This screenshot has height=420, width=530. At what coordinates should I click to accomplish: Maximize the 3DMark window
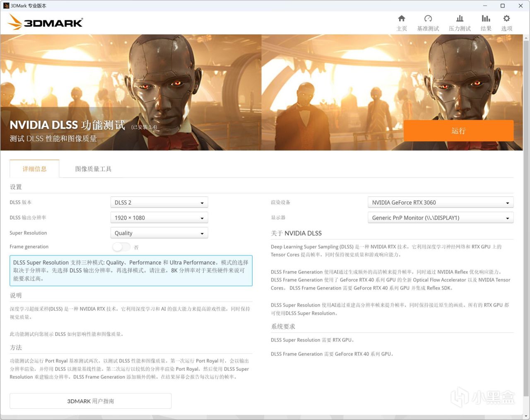503,6
